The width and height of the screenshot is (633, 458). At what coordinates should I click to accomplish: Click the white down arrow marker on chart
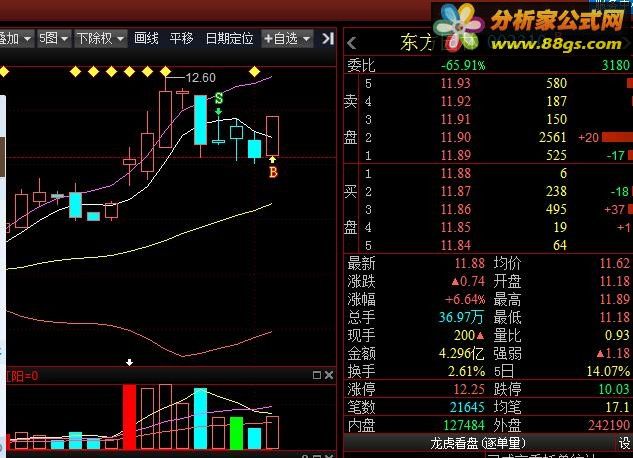130,362
